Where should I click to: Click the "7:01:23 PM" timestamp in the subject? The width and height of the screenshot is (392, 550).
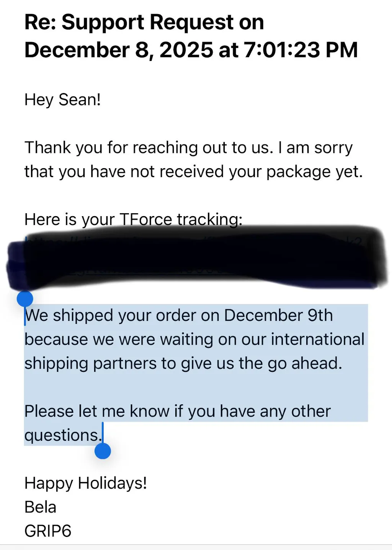(x=301, y=50)
